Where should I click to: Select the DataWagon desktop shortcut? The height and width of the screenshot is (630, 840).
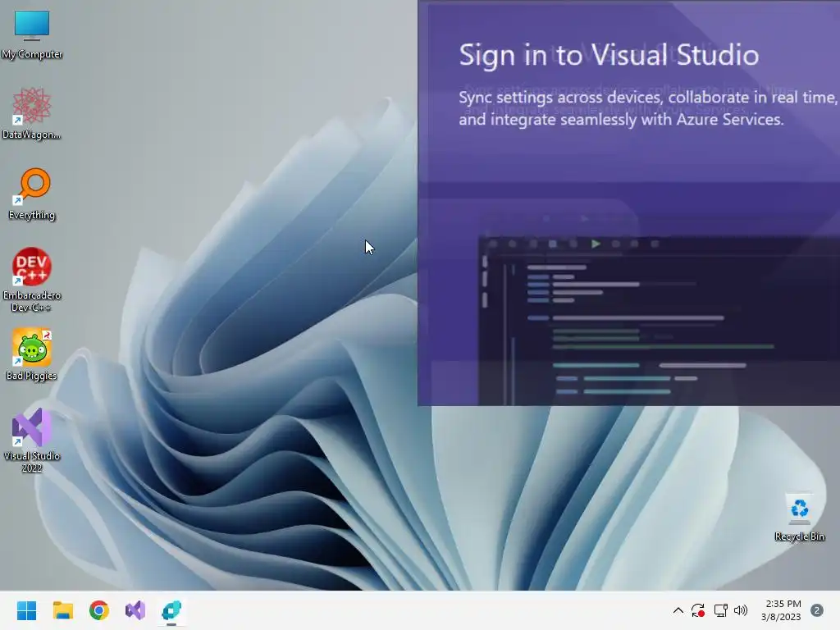[x=32, y=113]
